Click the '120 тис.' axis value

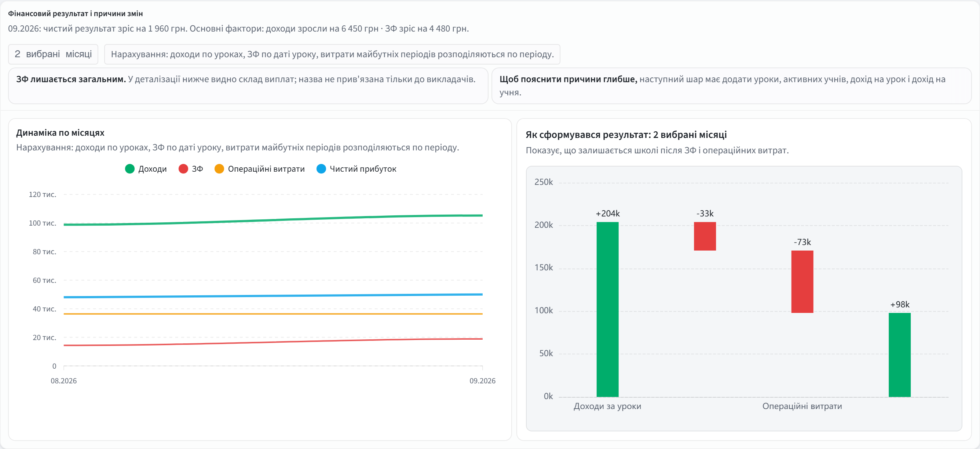click(43, 194)
